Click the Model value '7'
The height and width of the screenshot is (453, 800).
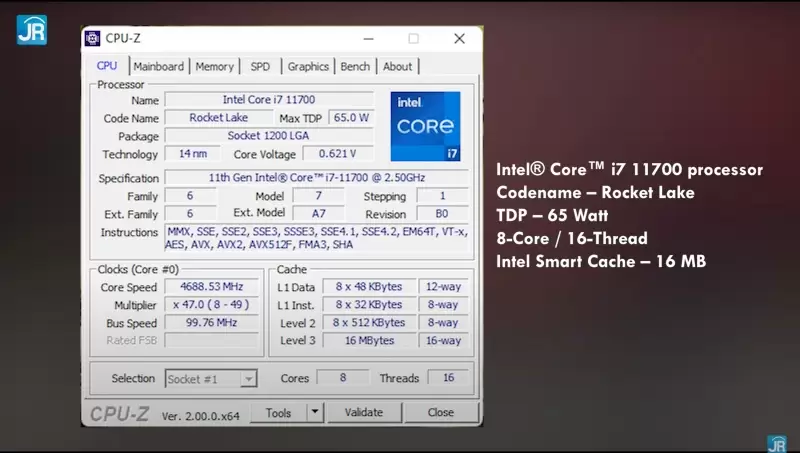pos(318,195)
